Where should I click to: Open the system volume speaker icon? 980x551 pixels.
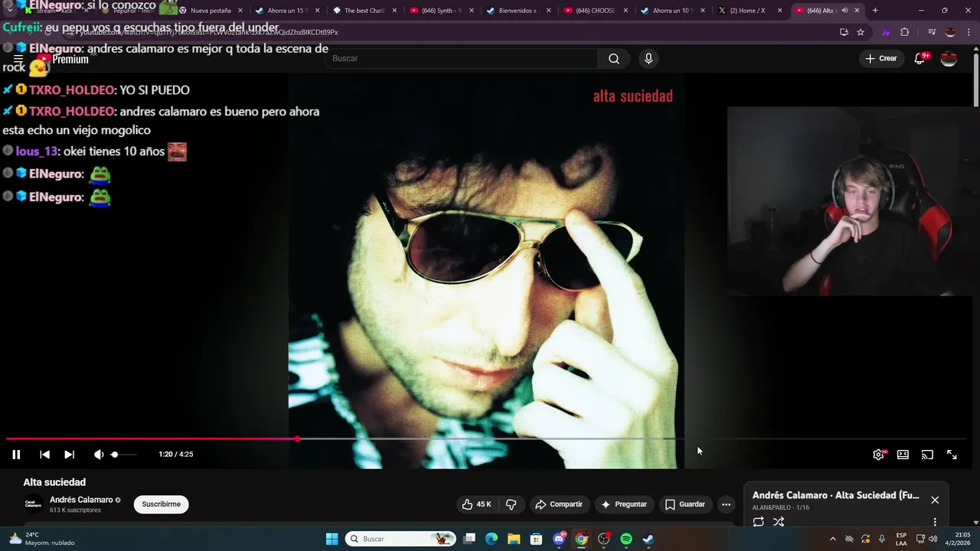pyautogui.click(x=933, y=539)
